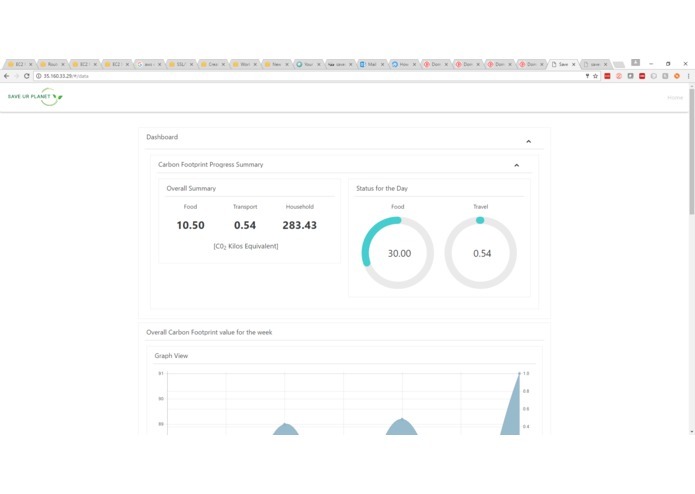The width and height of the screenshot is (695, 494).
Task: Click the address bar URL field
Action: click(310, 76)
